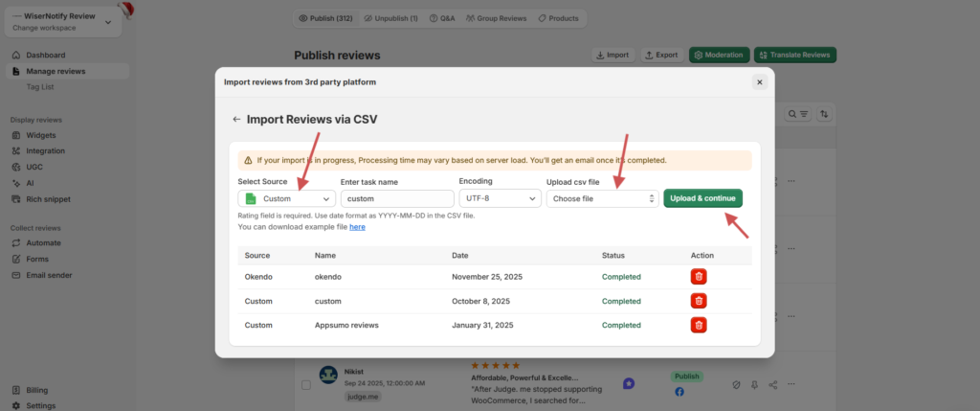This screenshot has height=411, width=980.
Task: Open the search and filter icon button
Action: [797, 114]
